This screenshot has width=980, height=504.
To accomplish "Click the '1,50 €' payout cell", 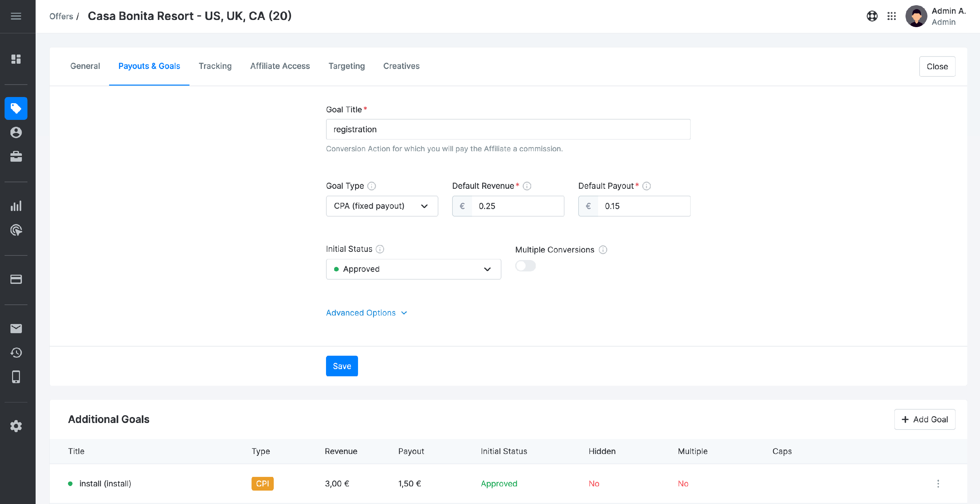I will tap(410, 483).
